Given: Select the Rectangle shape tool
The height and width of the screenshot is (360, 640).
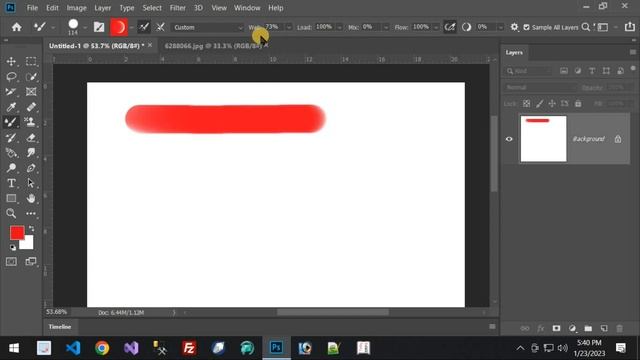Looking at the screenshot, I should (x=11, y=198).
